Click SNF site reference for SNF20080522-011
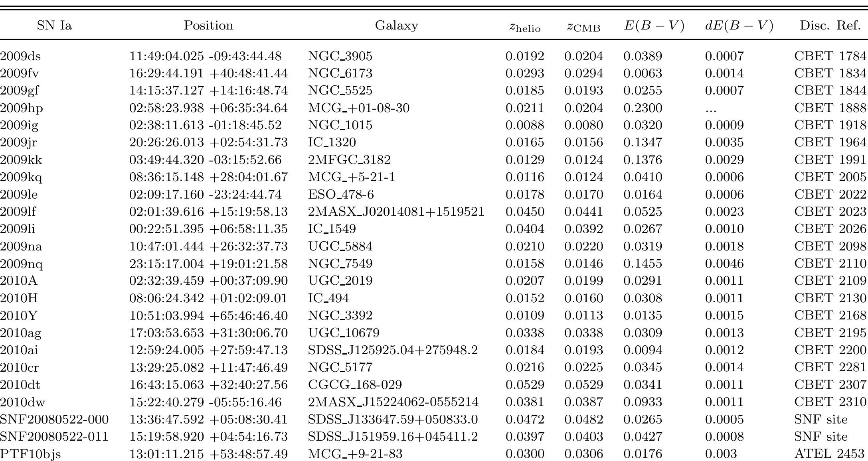 pyautogui.click(x=821, y=437)
